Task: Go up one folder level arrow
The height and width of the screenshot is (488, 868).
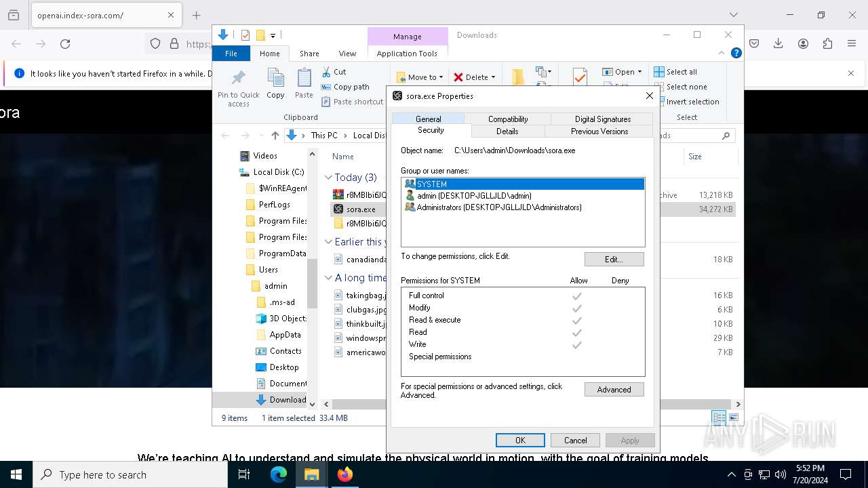Action: pos(275,136)
